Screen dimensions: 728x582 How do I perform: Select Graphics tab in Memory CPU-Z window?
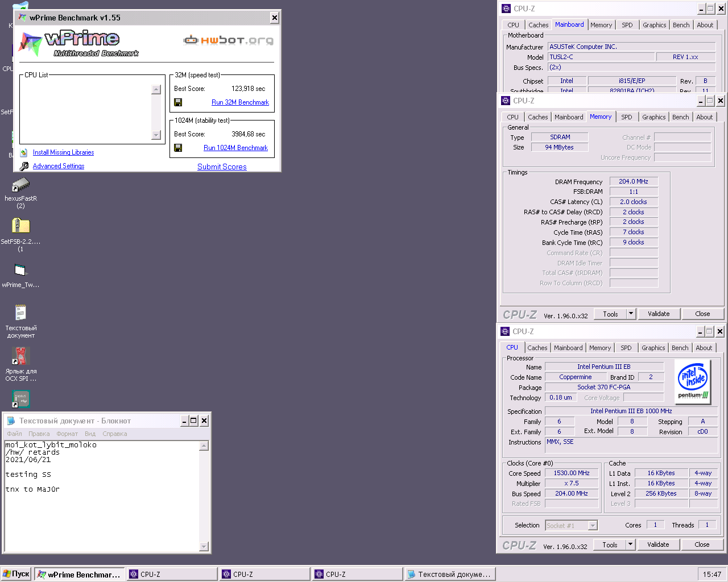tap(654, 117)
